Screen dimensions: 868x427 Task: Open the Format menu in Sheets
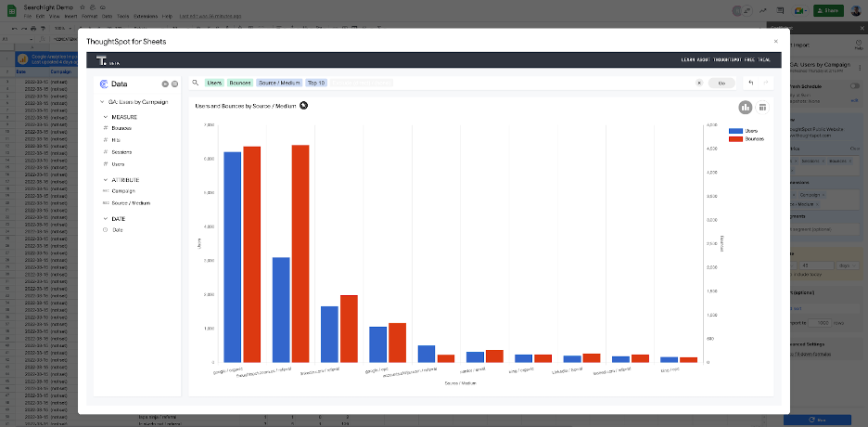point(89,17)
